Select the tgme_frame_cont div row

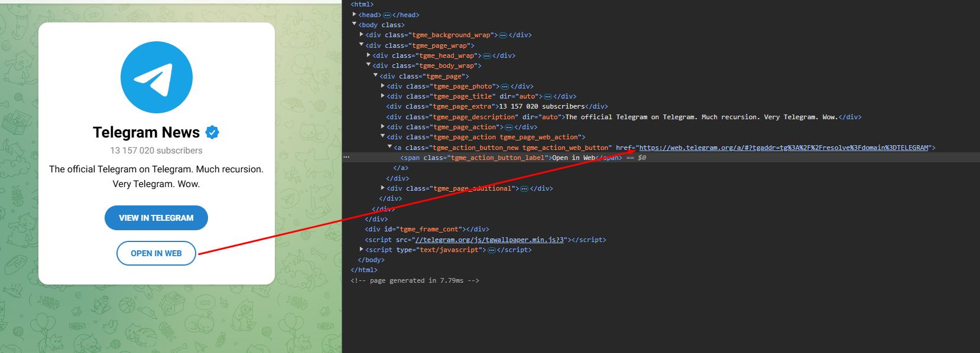tap(427, 229)
